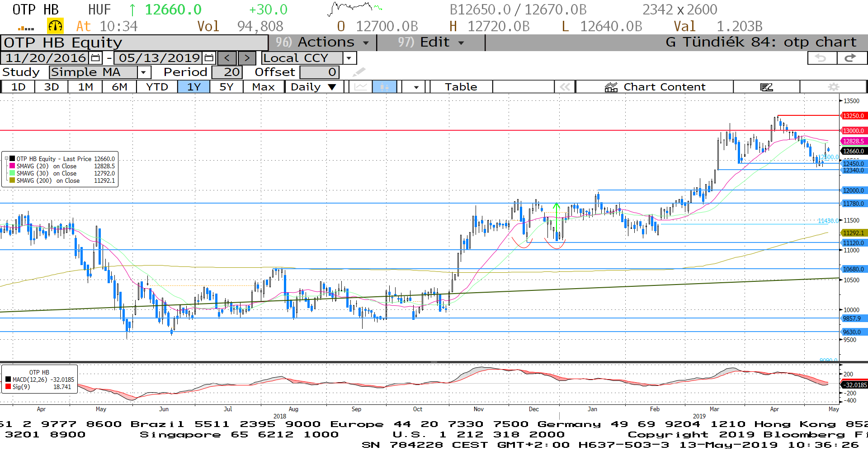Click the redo arrow button
The width and height of the screenshot is (868, 470).
pyautogui.click(x=851, y=58)
